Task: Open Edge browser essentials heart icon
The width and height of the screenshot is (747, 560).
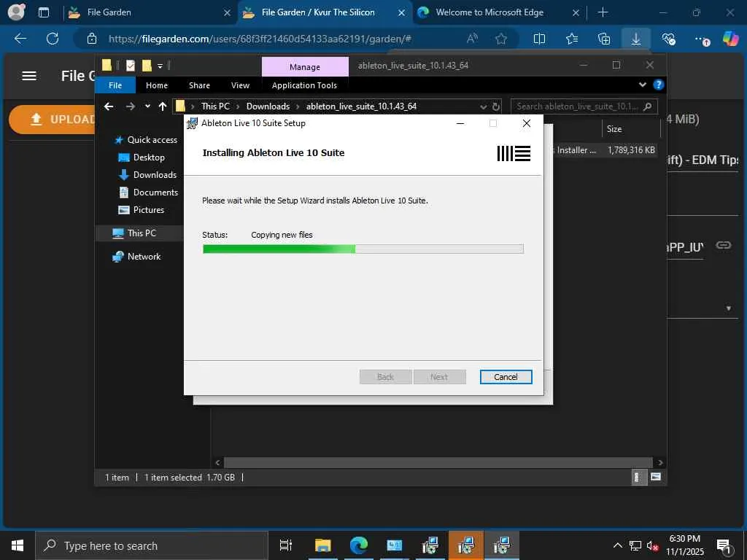Action: (668, 39)
